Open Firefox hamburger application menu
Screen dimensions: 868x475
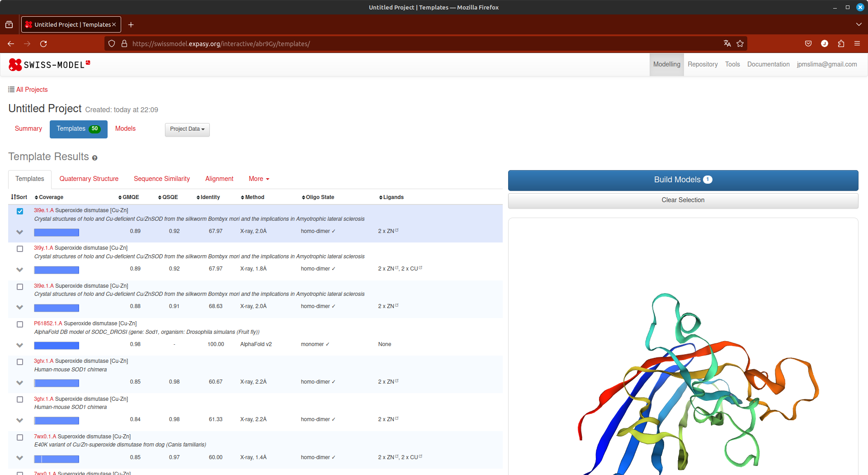point(857,43)
